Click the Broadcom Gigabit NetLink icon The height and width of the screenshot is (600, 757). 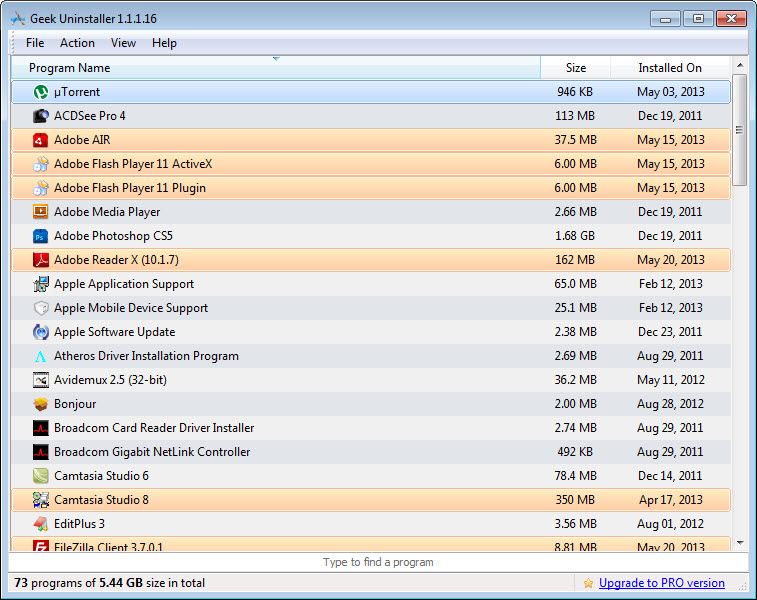pyautogui.click(x=41, y=452)
